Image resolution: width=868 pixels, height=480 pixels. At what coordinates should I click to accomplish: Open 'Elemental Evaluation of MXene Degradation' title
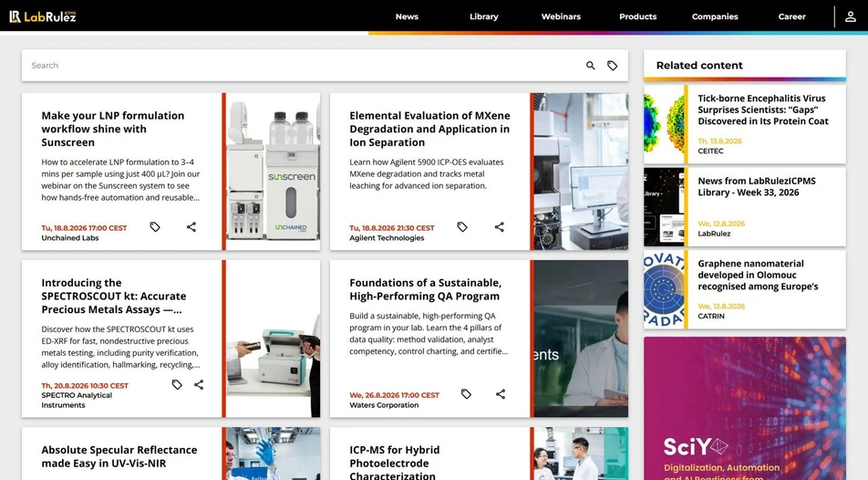(x=429, y=130)
